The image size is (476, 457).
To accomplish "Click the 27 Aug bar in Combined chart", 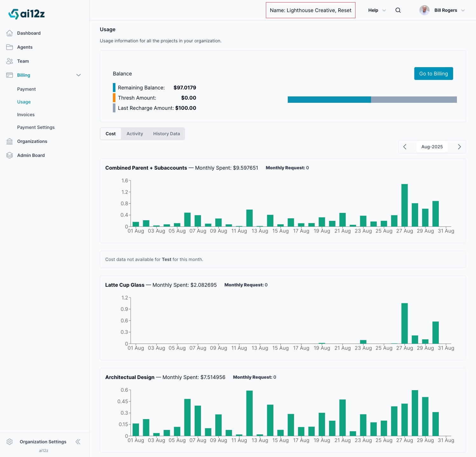I will [x=404, y=205].
